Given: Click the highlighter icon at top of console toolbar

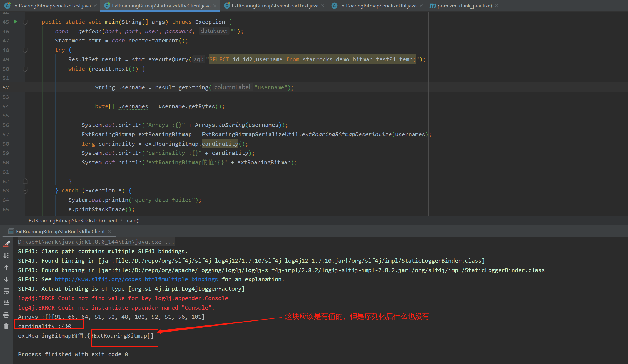Looking at the screenshot, I should click(7, 244).
